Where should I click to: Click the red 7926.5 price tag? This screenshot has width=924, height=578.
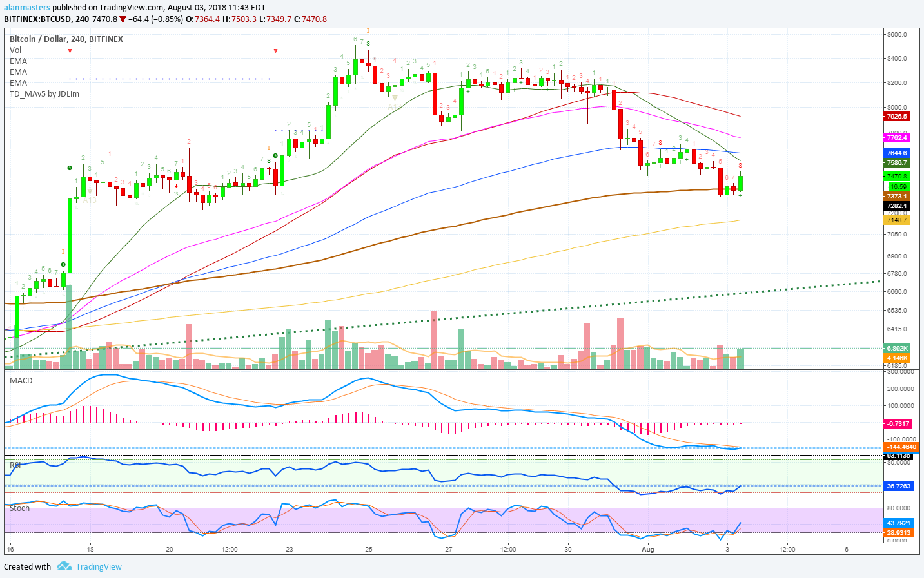click(896, 117)
